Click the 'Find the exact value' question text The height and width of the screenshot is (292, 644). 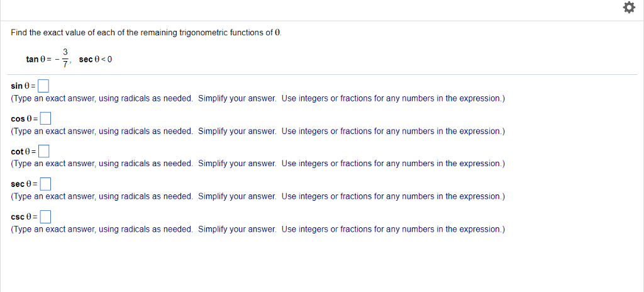[147, 33]
